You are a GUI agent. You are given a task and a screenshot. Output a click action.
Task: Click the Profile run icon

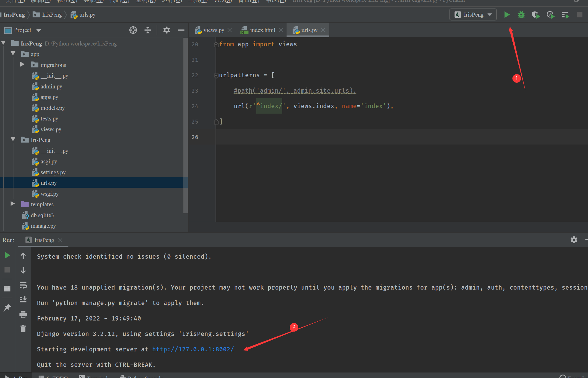[x=550, y=15]
